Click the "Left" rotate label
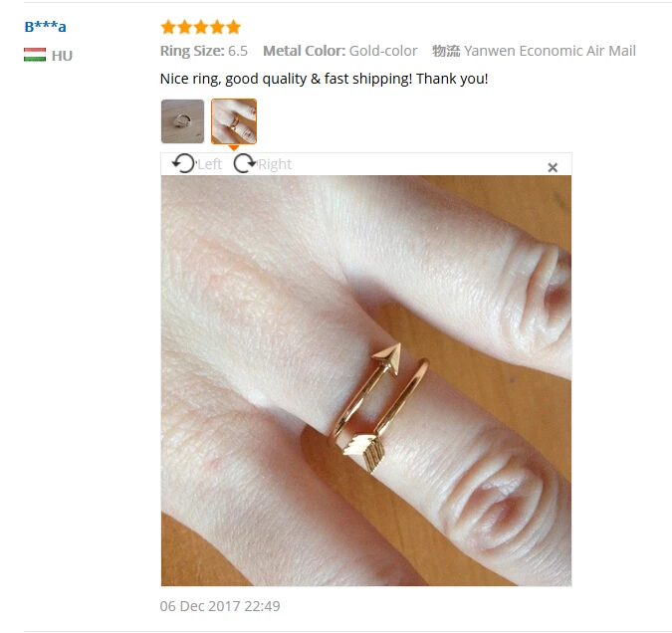Viewport: 672px width, 633px height. click(x=210, y=164)
